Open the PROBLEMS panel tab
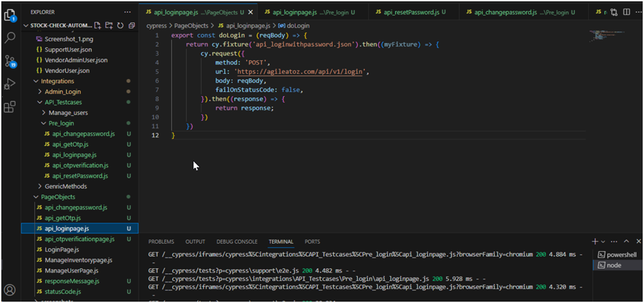Screen dimensions: 644x303 click(161, 242)
